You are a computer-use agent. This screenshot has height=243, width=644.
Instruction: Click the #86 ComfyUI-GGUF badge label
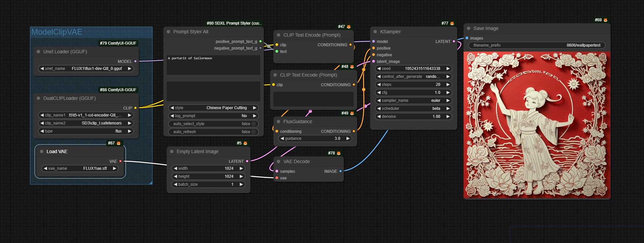point(118,90)
